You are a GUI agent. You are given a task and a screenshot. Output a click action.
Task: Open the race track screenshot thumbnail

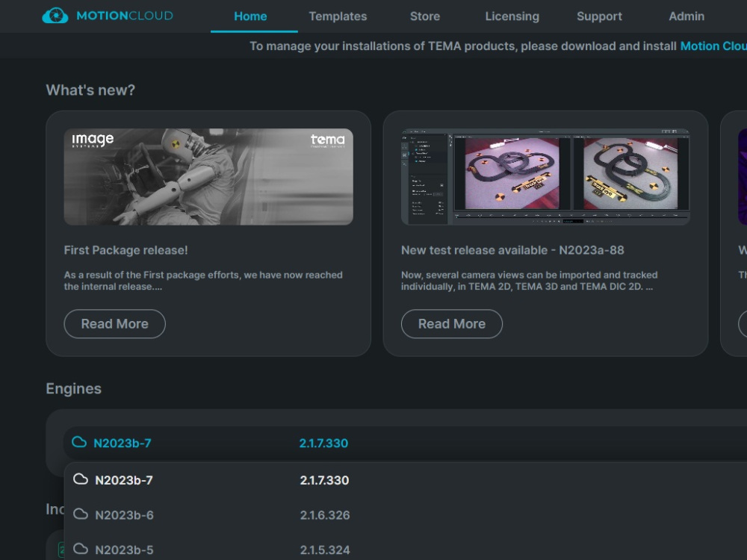[x=545, y=177]
